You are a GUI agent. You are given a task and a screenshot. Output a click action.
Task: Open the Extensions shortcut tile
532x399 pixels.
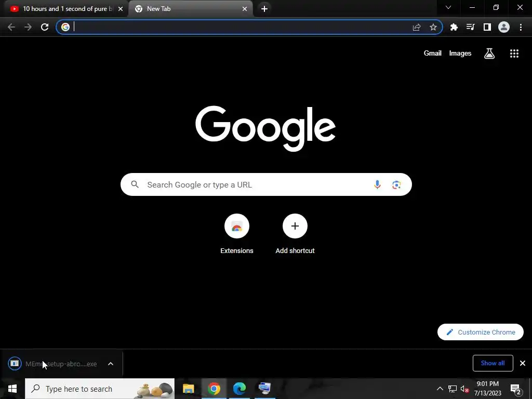coord(237,234)
